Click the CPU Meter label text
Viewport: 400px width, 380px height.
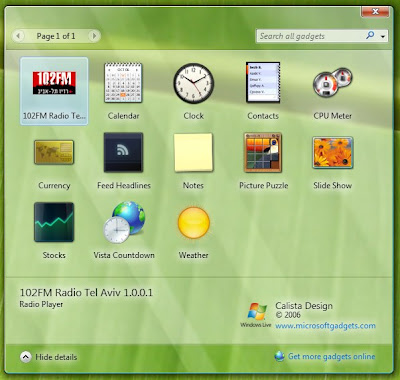[x=333, y=116]
